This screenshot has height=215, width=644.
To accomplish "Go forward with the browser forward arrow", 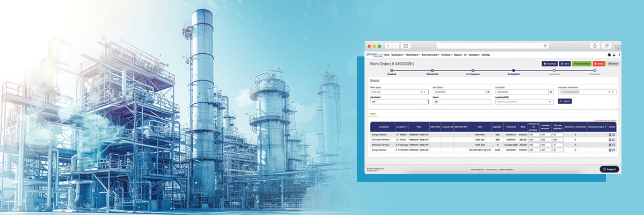I will 396,46.
